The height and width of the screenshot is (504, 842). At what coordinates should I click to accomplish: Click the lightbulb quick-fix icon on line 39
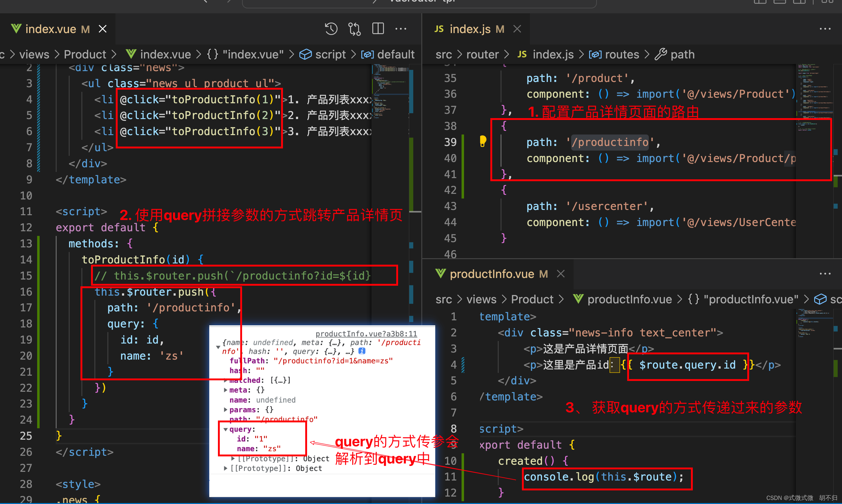coord(483,141)
